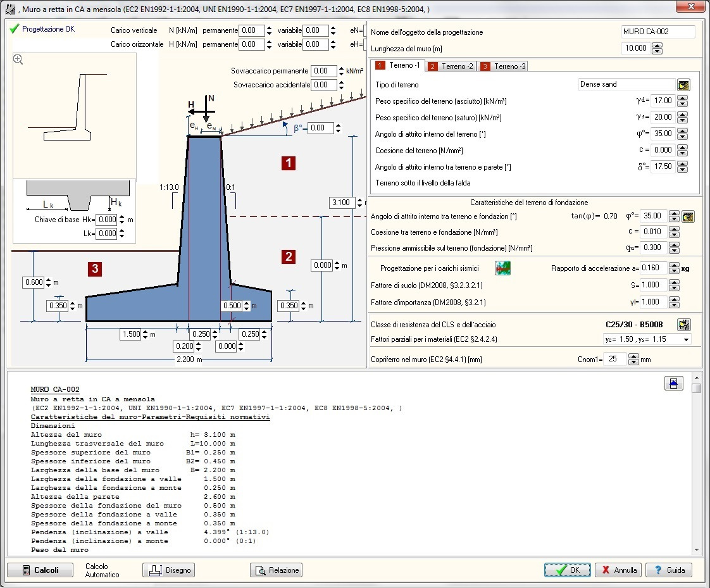Screen dimensions: 710x588
Task: Click the save icon in the report panel
Action: (x=673, y=383)
